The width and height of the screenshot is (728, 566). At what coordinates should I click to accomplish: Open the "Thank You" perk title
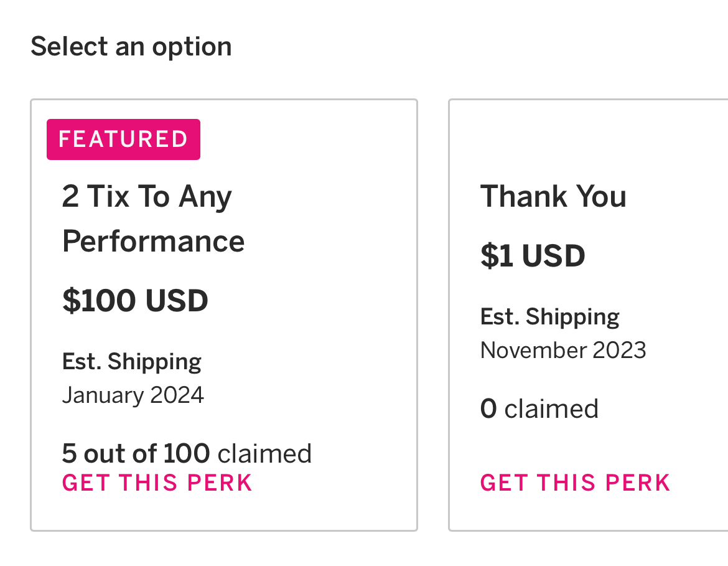tap(553, 197)
